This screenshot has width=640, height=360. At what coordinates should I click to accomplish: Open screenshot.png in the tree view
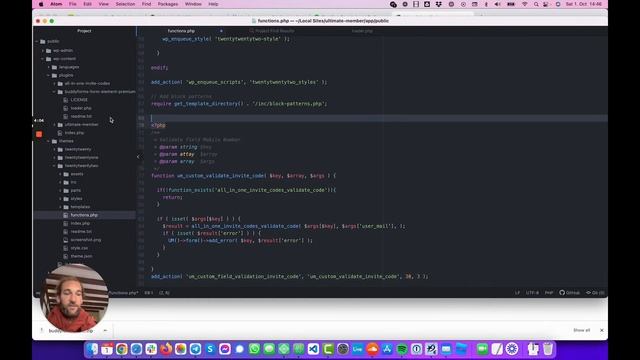pos(86,240)
